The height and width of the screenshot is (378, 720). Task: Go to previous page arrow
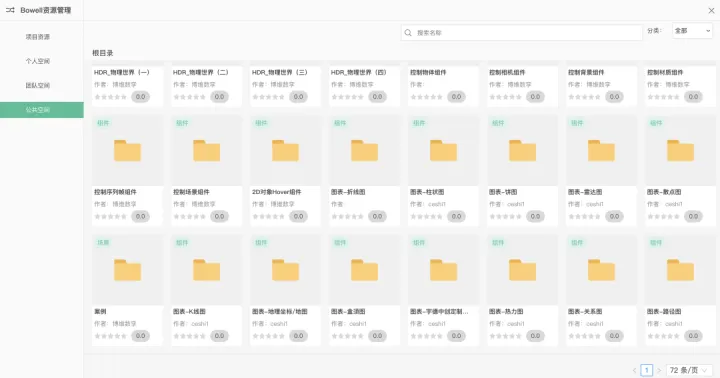(635, 370)
